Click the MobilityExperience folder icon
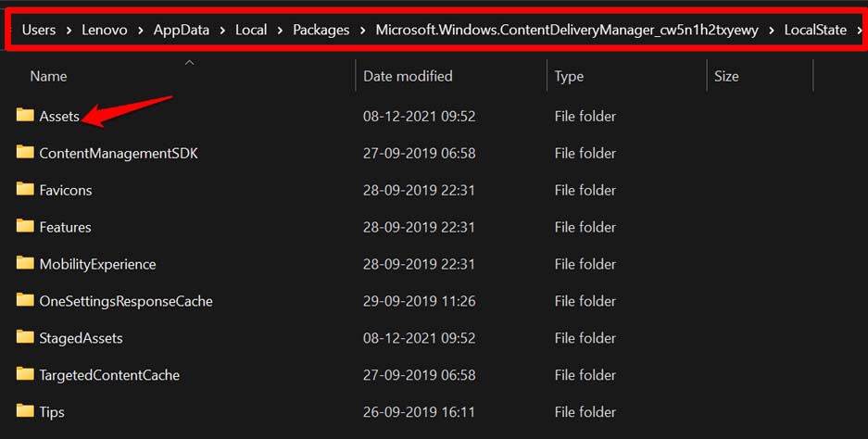 coord(25,264)
